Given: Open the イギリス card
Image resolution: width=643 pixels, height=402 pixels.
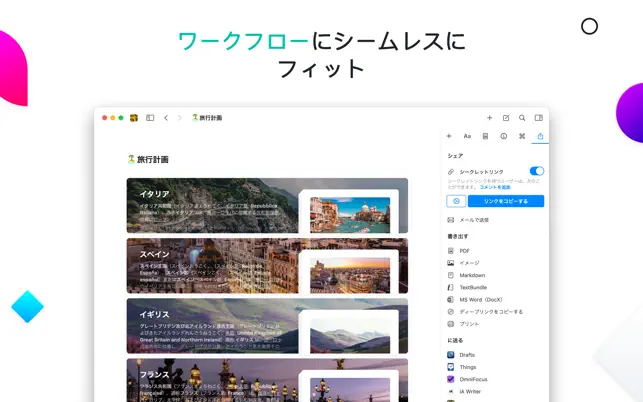Looking at the screenshot, I should [x=267, y=326].
